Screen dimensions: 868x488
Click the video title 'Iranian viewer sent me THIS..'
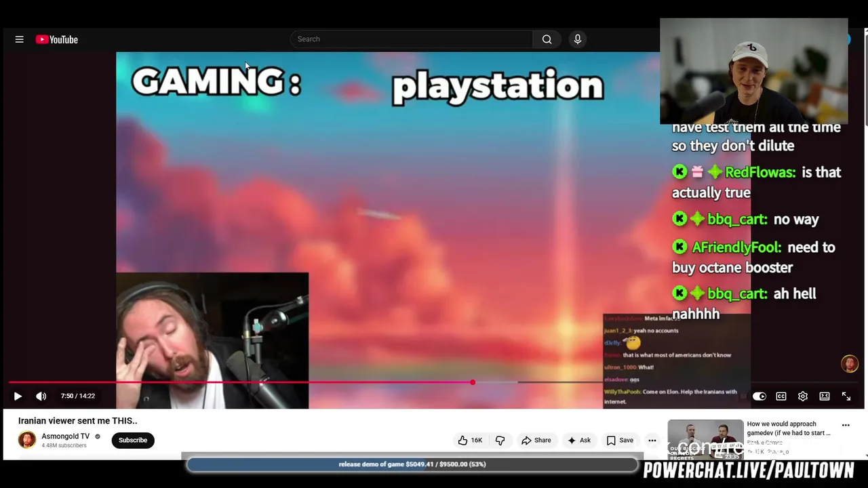(77, 421)
